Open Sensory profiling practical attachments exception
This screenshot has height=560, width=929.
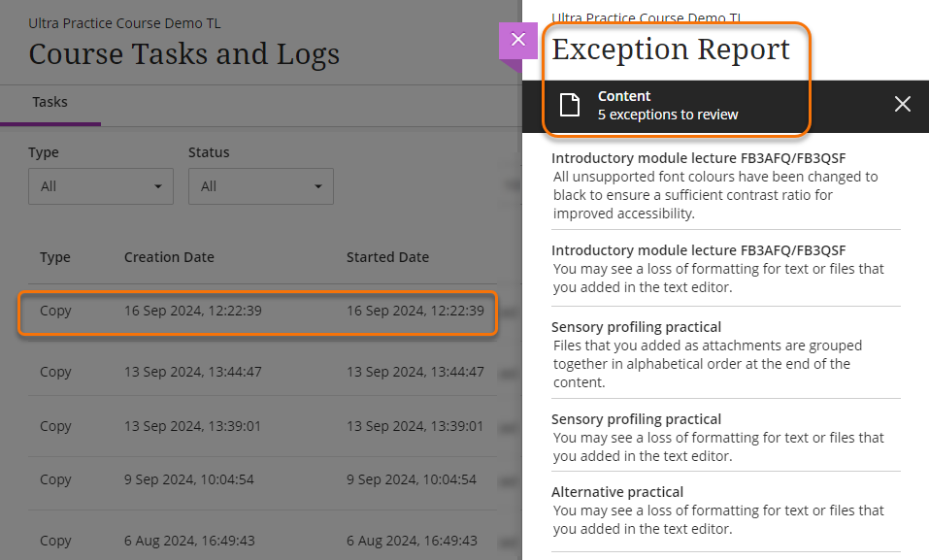tap(636, 327)
